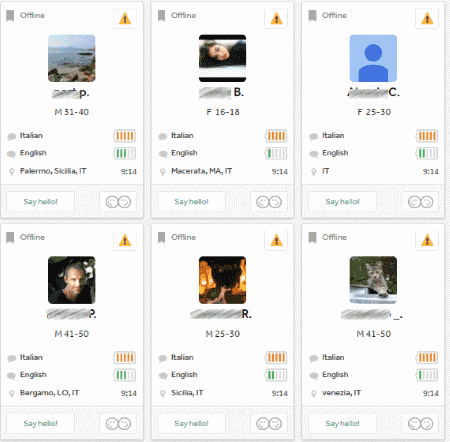450x442 pixels.
Task: Bookmark the Bergamo M 41-50 member
Action: 10,238
